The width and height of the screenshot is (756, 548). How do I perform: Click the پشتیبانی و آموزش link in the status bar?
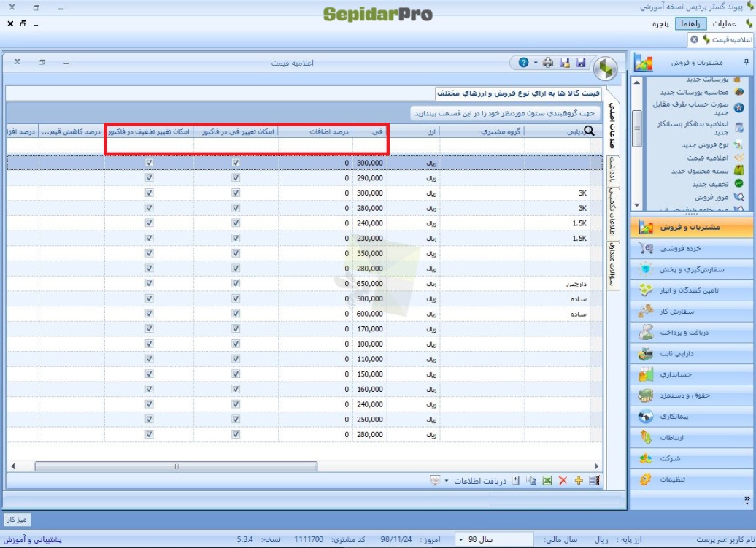tap(33, 540)
